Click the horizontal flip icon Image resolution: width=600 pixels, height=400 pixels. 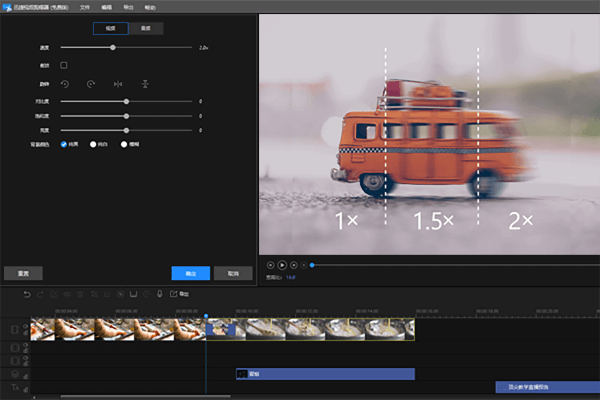tap(117, 84)
